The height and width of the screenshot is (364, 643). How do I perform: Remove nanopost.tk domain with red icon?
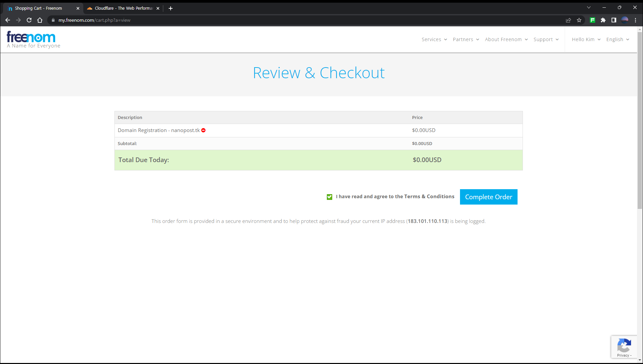point(203,130)
